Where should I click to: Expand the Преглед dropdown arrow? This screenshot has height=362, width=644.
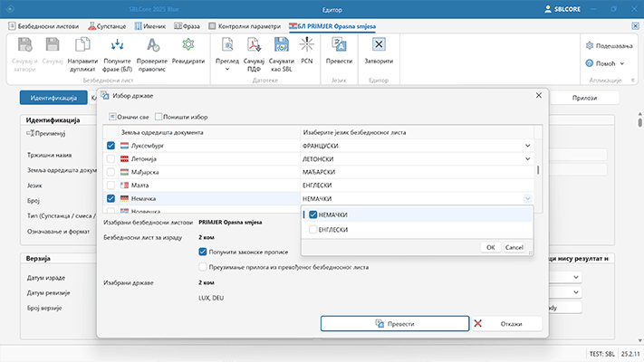pos(227,69)
